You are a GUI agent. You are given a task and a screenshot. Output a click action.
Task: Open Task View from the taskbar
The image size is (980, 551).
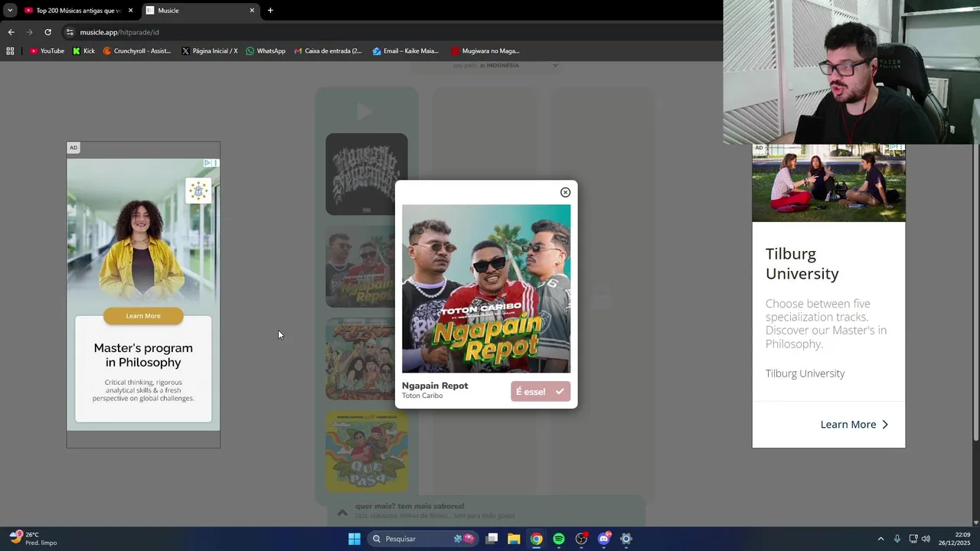(x=492, y=539)
